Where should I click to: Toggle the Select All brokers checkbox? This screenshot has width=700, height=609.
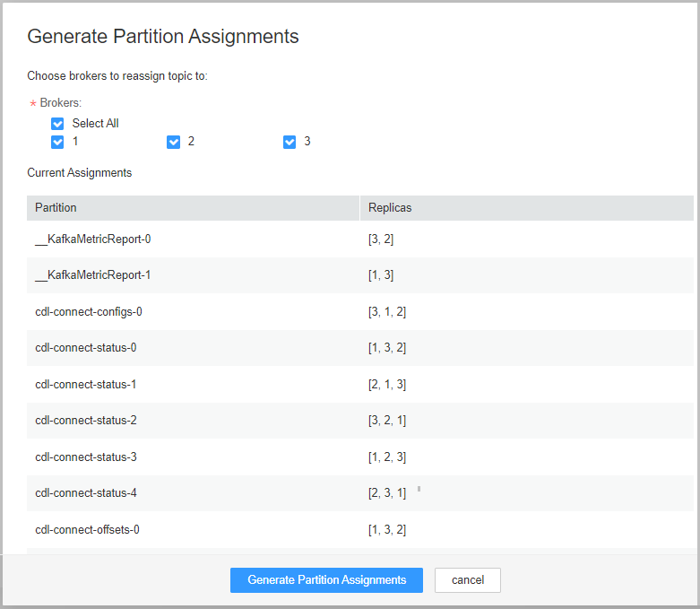click(x=57, y=123)
